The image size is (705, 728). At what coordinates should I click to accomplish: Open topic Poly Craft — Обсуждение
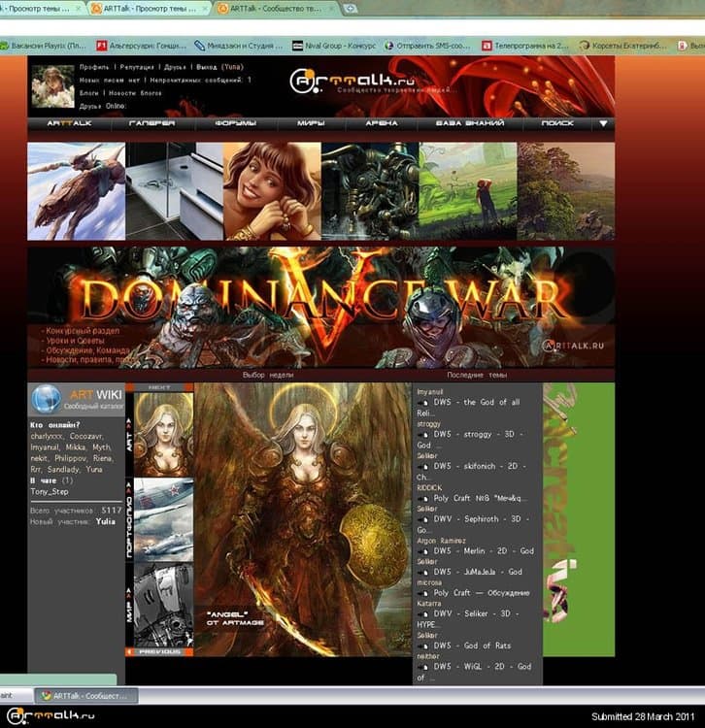coord(482,593)
